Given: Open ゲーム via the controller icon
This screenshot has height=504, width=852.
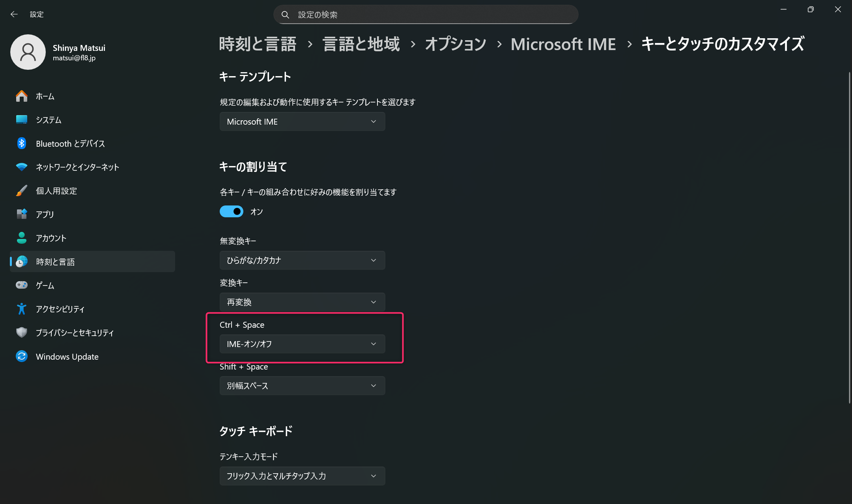Looking at the screenshot, I should click(x=22, y=285).
